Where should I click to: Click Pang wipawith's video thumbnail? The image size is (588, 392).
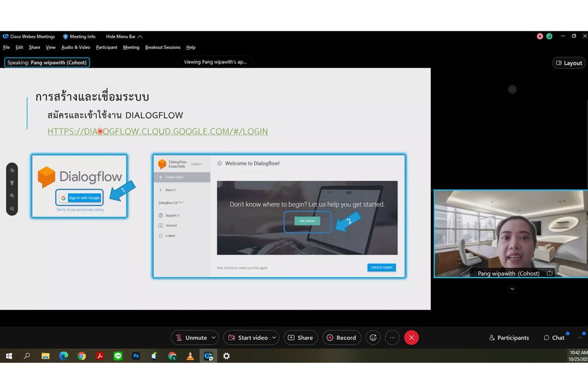click(510, 233)
